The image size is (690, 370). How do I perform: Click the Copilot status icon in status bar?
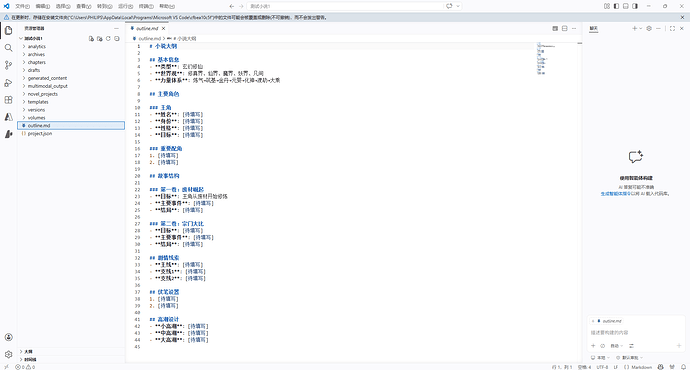pyautogui.click(x=660, y=366)
